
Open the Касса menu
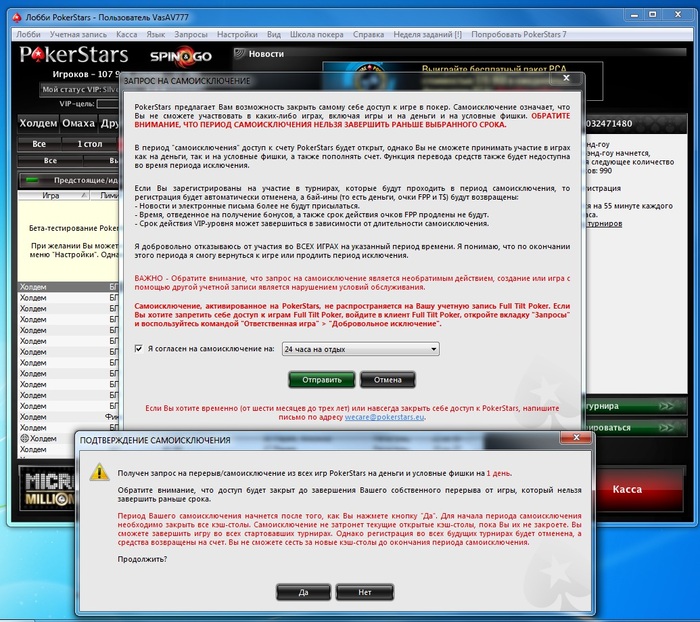(x=126, y=34)
